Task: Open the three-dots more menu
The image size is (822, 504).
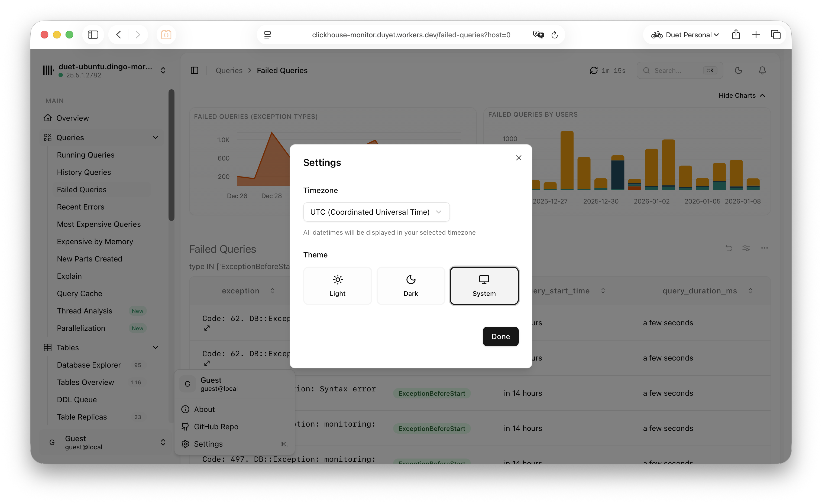Action: pyautogui.click(x=764, y=248)
